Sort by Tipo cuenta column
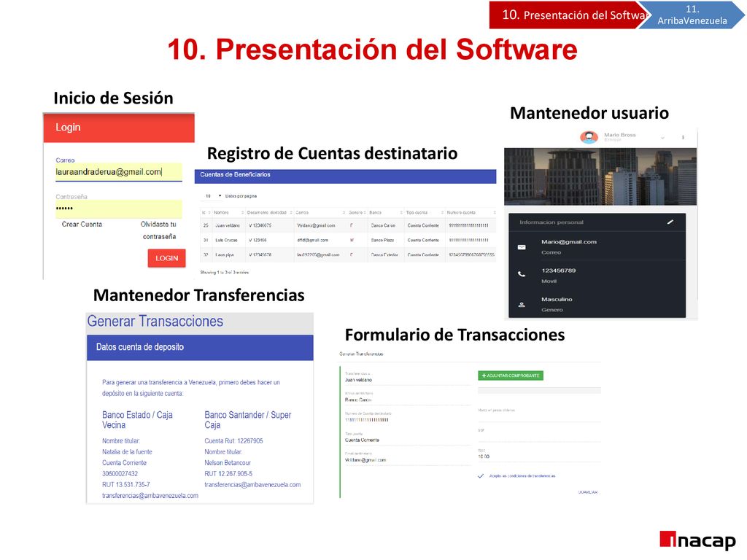 coord(425,212)
